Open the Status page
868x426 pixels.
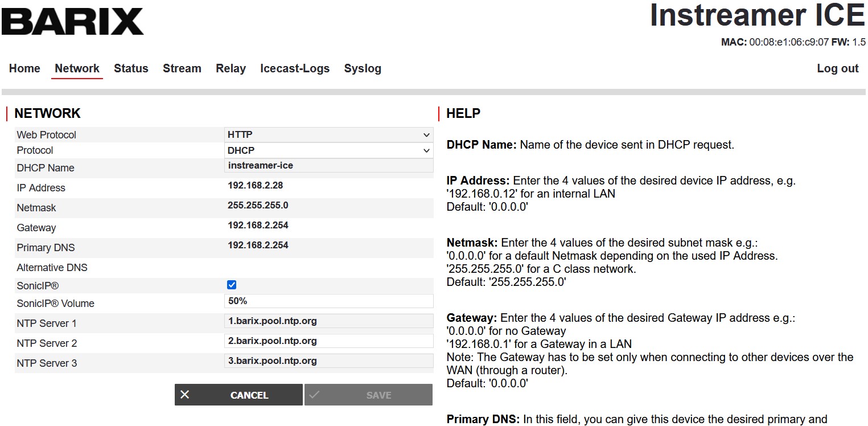[x=131, y=68]
